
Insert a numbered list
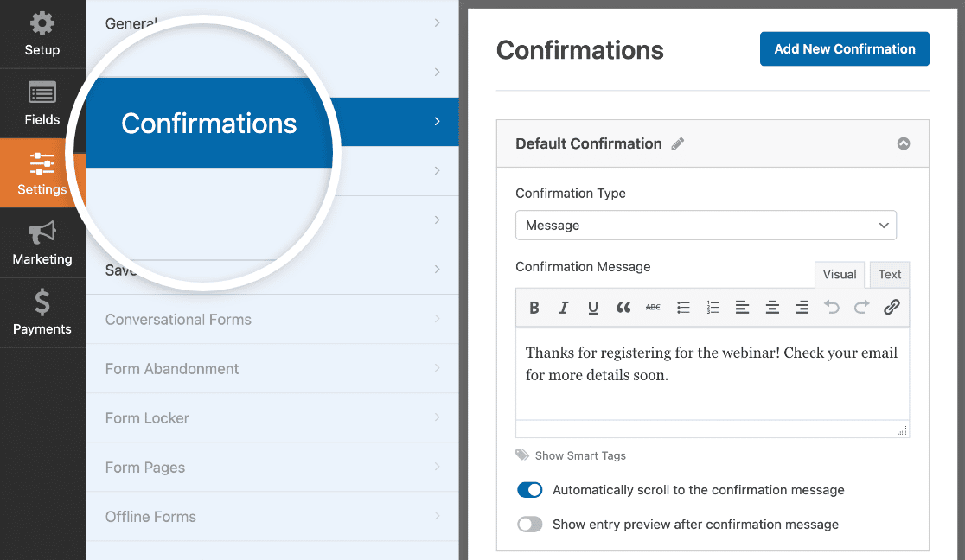pos(713,308)
